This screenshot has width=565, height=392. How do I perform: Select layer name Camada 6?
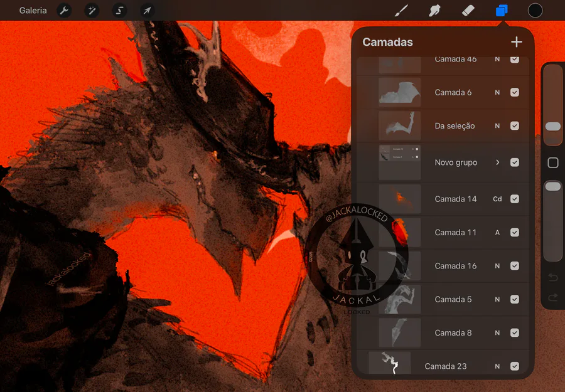click(x=453, y=92)
